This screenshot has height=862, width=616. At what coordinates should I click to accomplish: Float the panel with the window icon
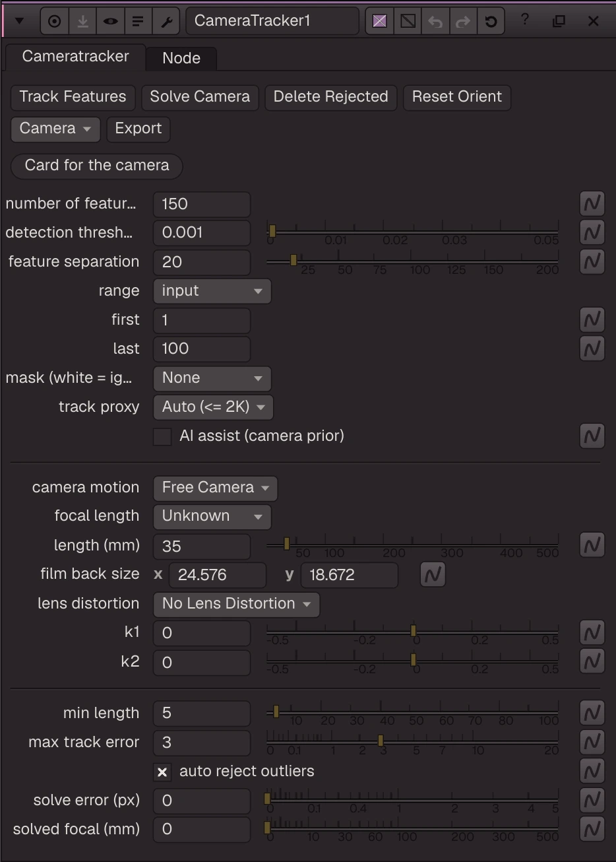tap(559, 21)
